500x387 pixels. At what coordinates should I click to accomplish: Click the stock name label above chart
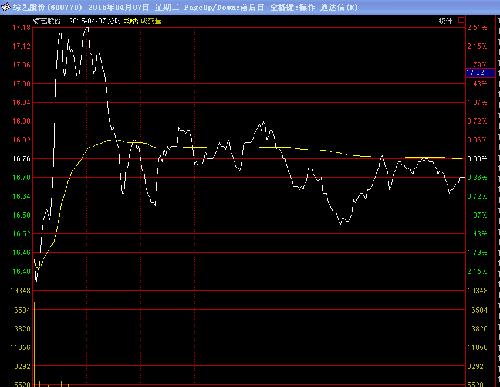[47, 21]
